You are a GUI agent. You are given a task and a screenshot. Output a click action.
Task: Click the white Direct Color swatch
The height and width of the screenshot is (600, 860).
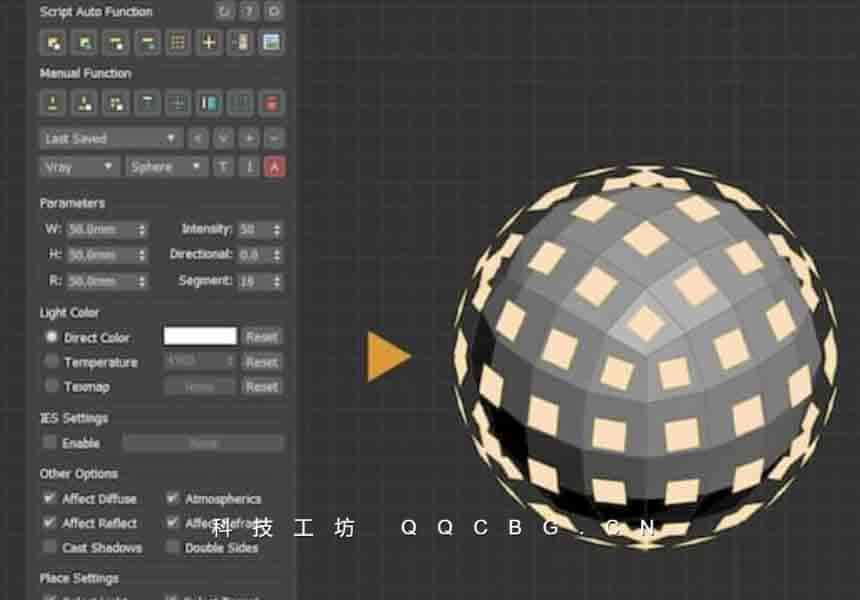tap(201, 337)
